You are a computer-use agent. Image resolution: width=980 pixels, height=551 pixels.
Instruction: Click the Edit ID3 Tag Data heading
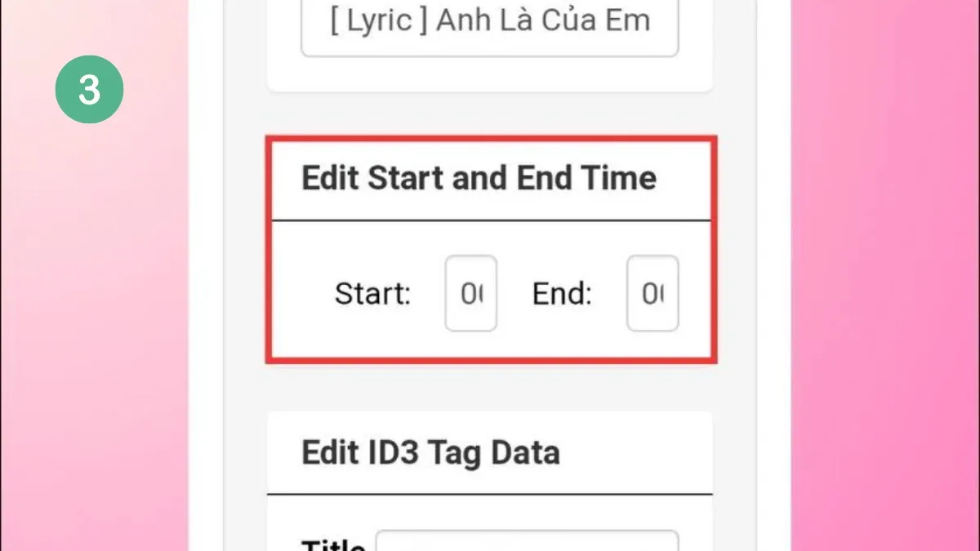tap(430, 453)
